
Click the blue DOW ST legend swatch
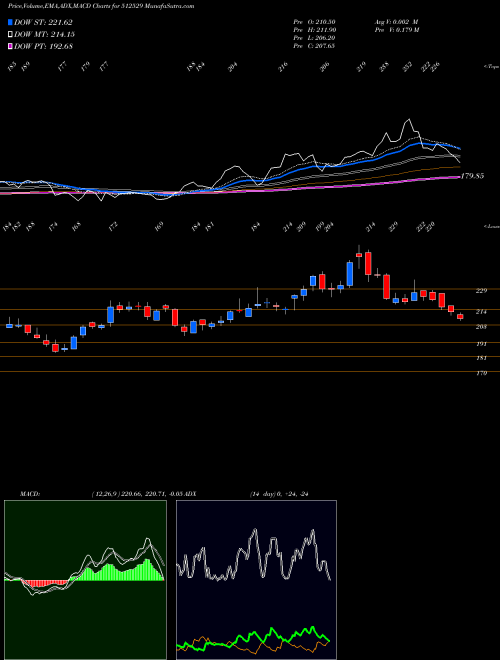click(10, 22)
